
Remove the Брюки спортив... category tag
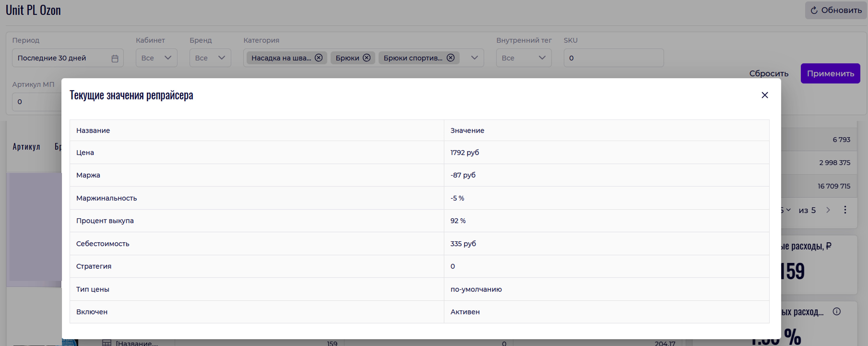[x=451, y=58]
